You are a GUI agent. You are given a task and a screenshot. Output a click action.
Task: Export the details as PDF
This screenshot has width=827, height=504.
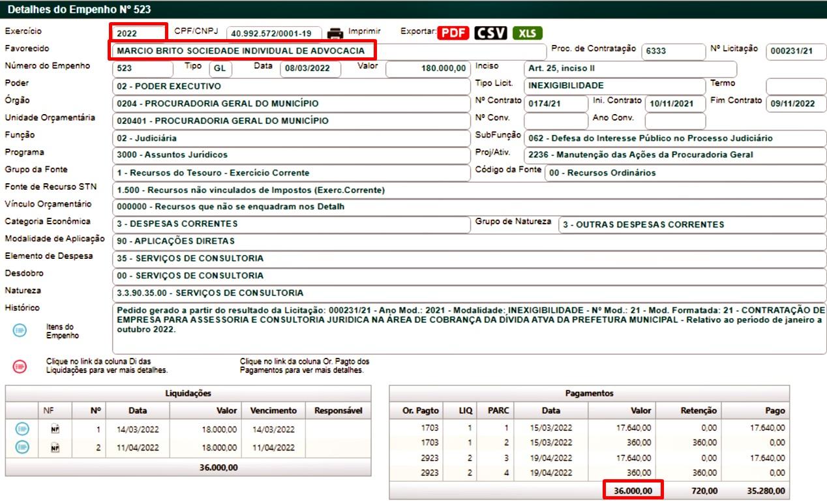(x=453, y=33)
